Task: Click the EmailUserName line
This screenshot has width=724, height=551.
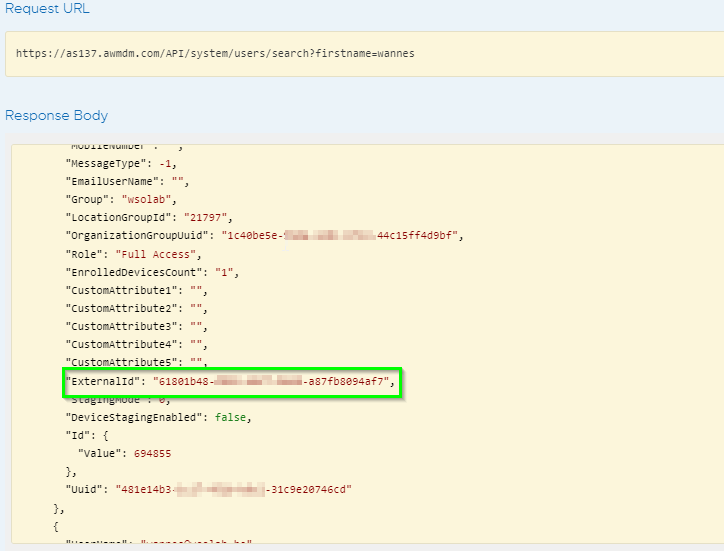Action: (127, 182)
